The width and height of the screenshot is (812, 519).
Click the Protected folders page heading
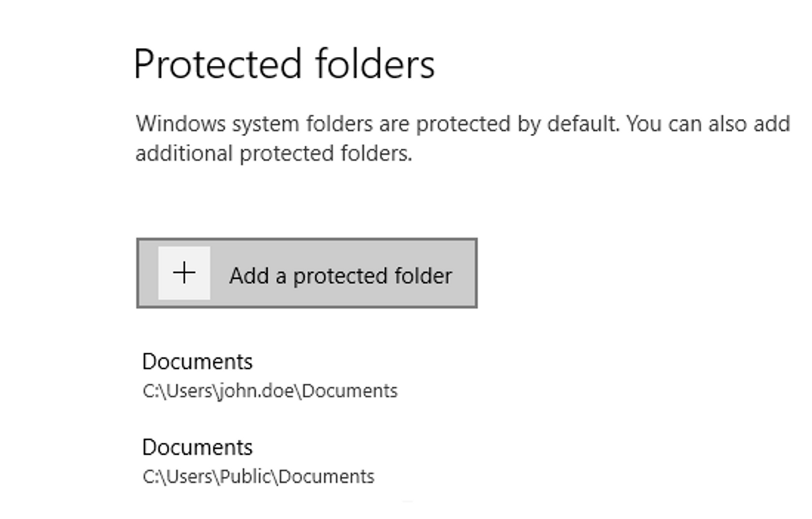click(x=285, y=64)
